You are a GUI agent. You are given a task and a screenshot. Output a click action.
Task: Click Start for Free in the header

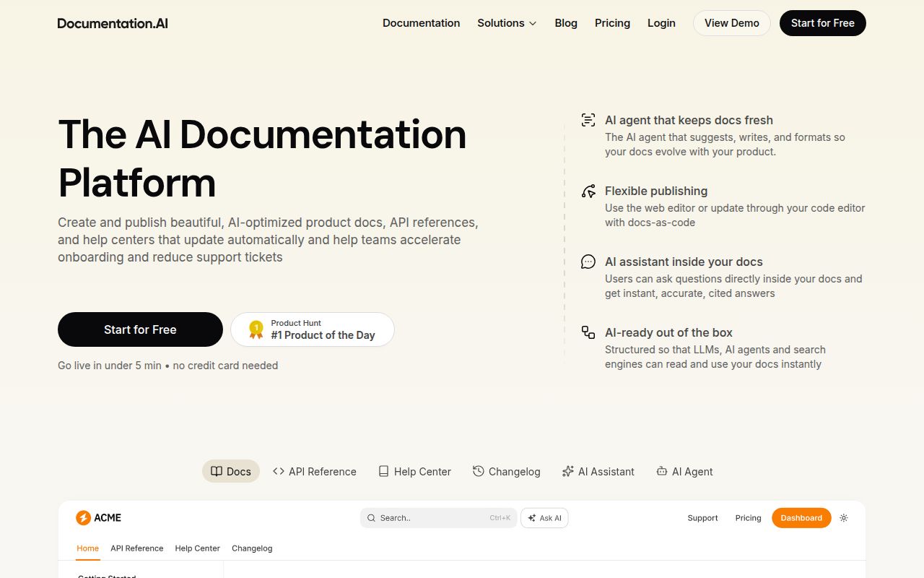pyautogui.click(x=823, y=23)
